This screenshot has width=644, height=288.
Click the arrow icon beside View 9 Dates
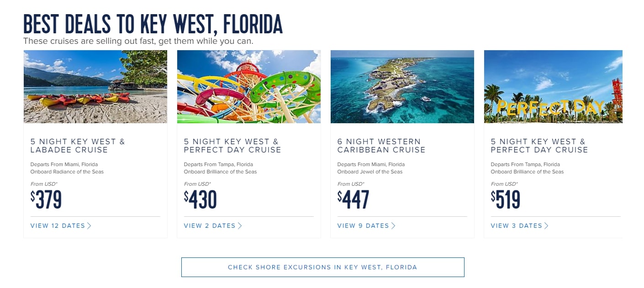click(x=393, y=225)
